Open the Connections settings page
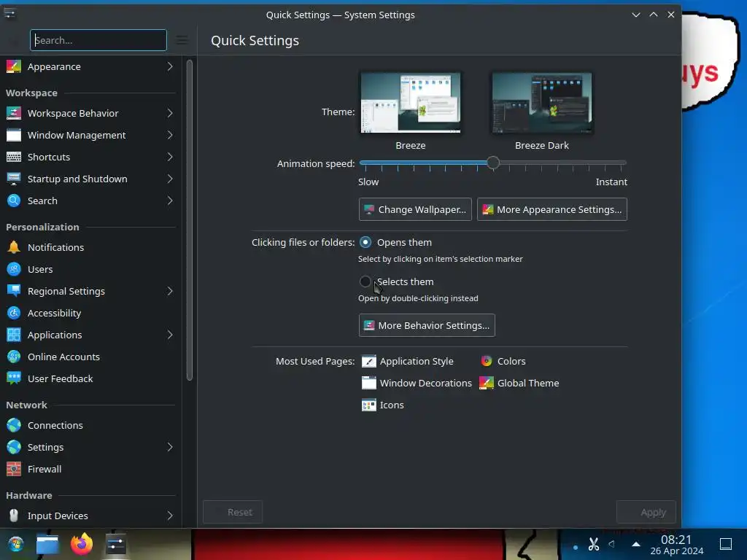The image size is (747, 560). point(90,425)
